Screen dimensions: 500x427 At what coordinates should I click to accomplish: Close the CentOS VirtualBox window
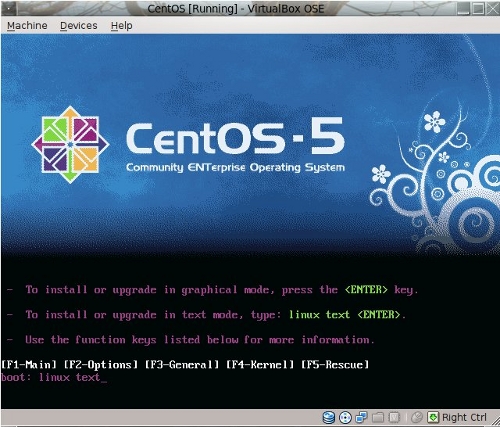pos(493,8)
